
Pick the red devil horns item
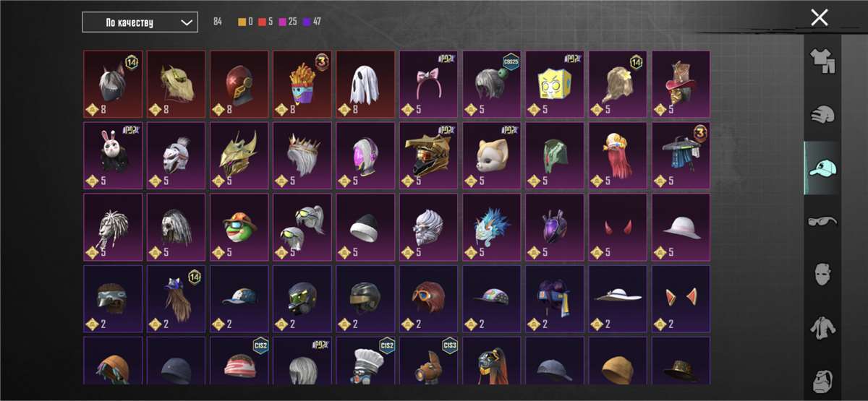pos(618,227)
